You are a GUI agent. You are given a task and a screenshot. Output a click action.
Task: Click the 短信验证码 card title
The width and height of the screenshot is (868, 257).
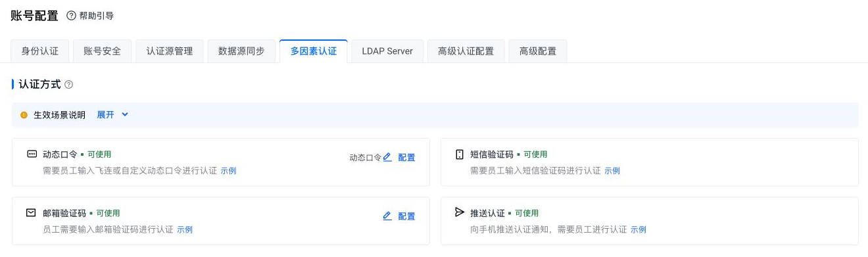click(x=492, y=154)
